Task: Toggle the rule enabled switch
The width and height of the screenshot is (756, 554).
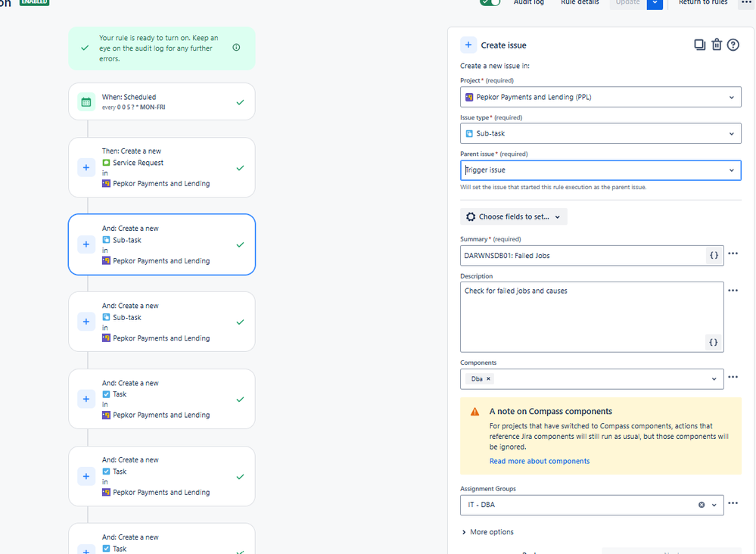Action: pyautogui.click(x=490, y=2)
